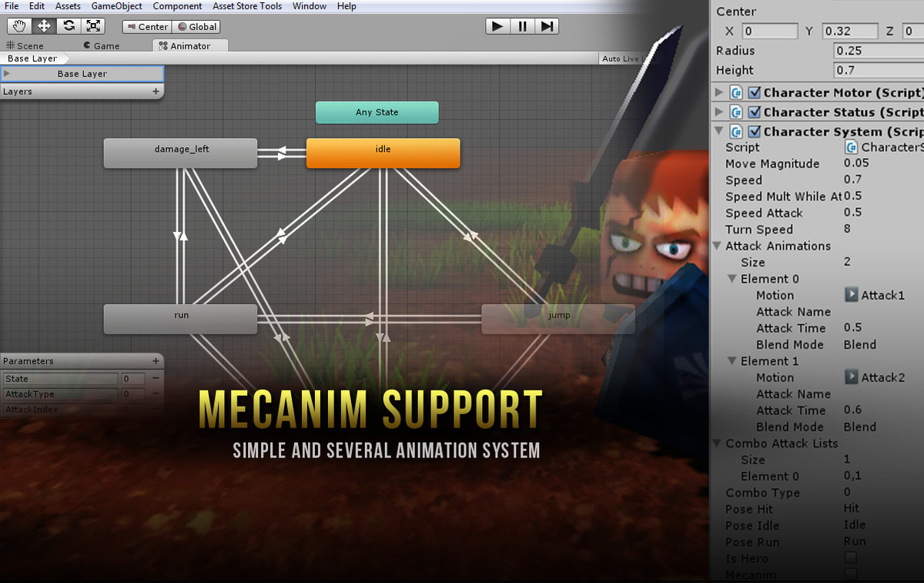The image size is (924, 583).
Task: Disable the Character Motor script checkbox
Action: [754, 92]
